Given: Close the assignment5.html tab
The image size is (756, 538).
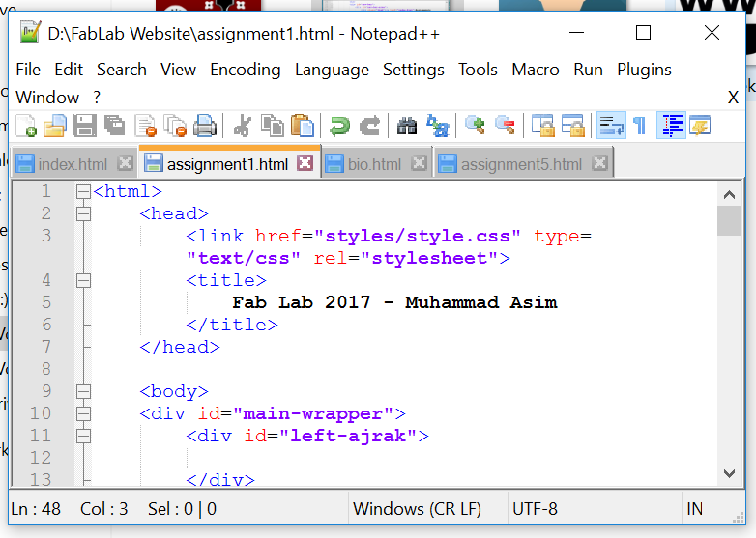Looking at the screenshot, I should pyautogui.click(x=599, y=163).
